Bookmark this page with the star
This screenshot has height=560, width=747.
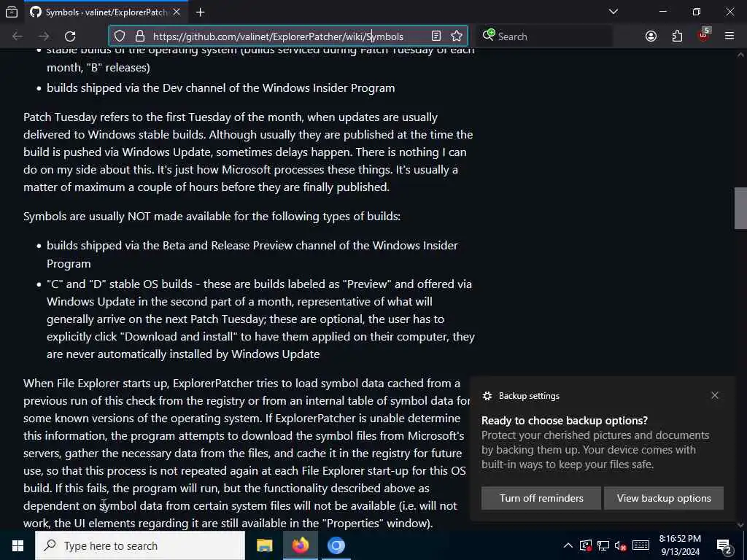[x=457, y=36]
